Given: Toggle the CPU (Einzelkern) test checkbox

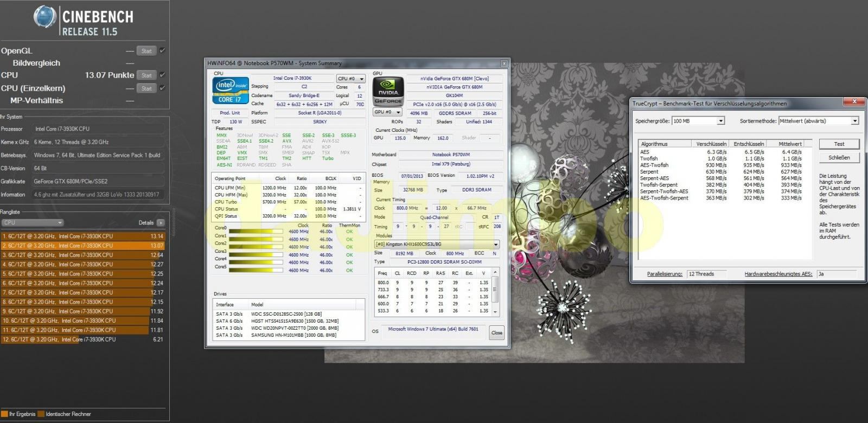Looking at the screenshot, I should (x=162, y=88).
